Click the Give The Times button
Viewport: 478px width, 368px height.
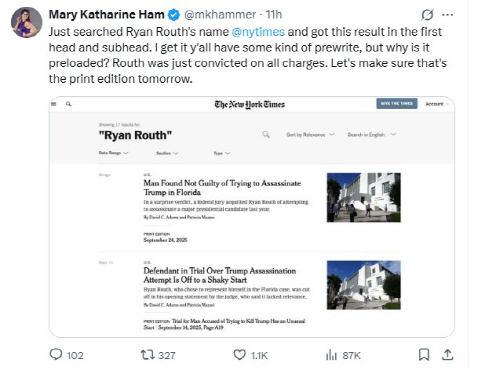click(x=397, y=104)
